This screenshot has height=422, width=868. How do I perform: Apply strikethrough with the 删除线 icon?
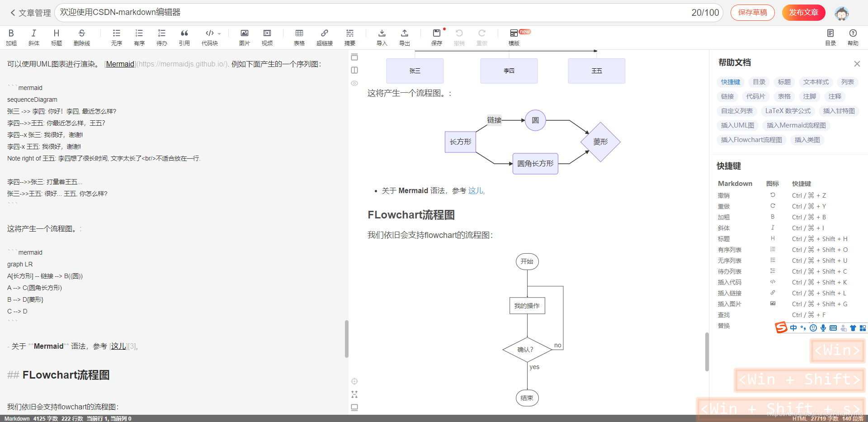[x=82, y=37]
